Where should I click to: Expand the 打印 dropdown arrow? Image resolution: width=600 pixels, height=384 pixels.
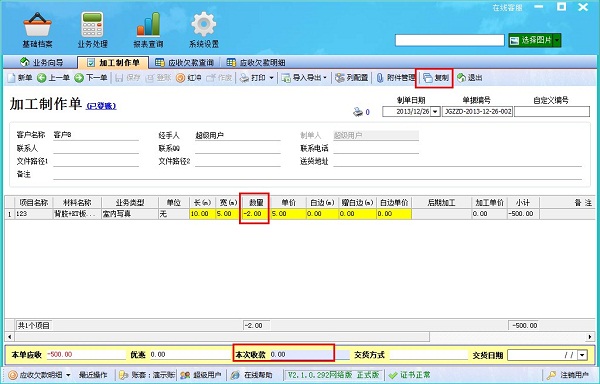pos(271,78)
